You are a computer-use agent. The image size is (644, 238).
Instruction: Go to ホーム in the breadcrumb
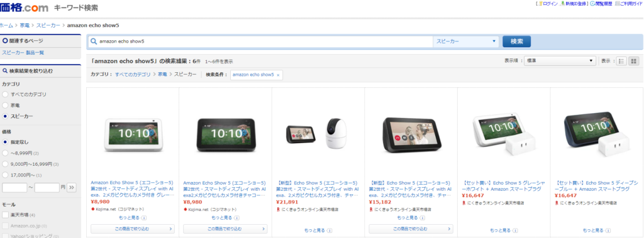tap(6, 26)
